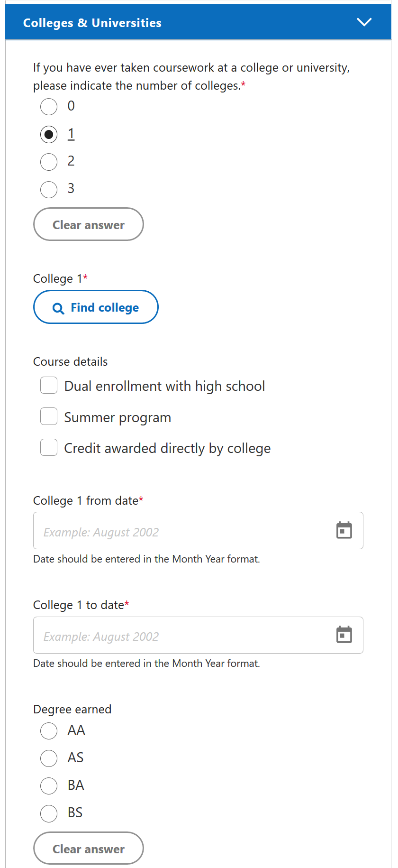Viewport: 398px width, 868px height.
Task: Pick BA as degree earned
Action: [49, 785]
